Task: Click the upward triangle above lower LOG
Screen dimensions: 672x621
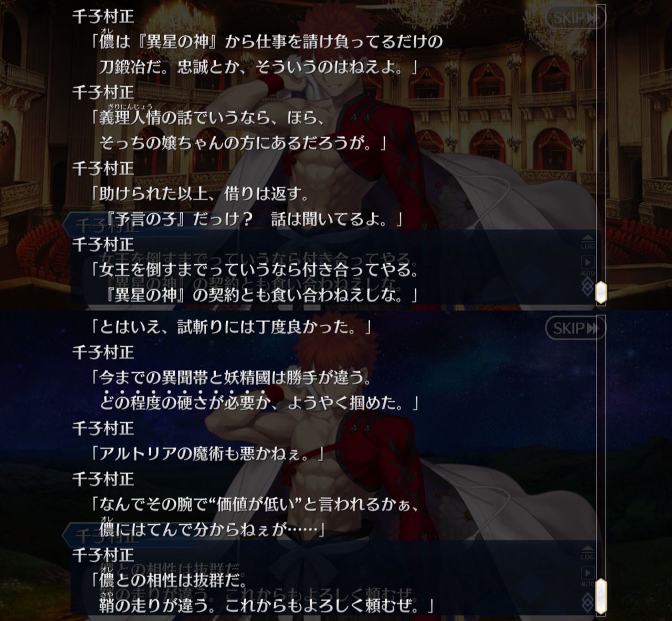Action: (x=588, y=547)
